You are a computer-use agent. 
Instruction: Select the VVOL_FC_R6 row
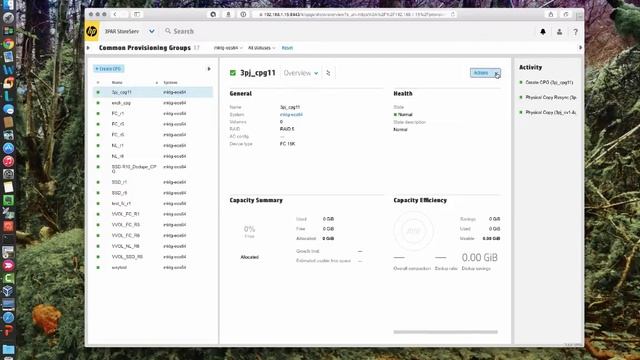(x=153, y=236)
